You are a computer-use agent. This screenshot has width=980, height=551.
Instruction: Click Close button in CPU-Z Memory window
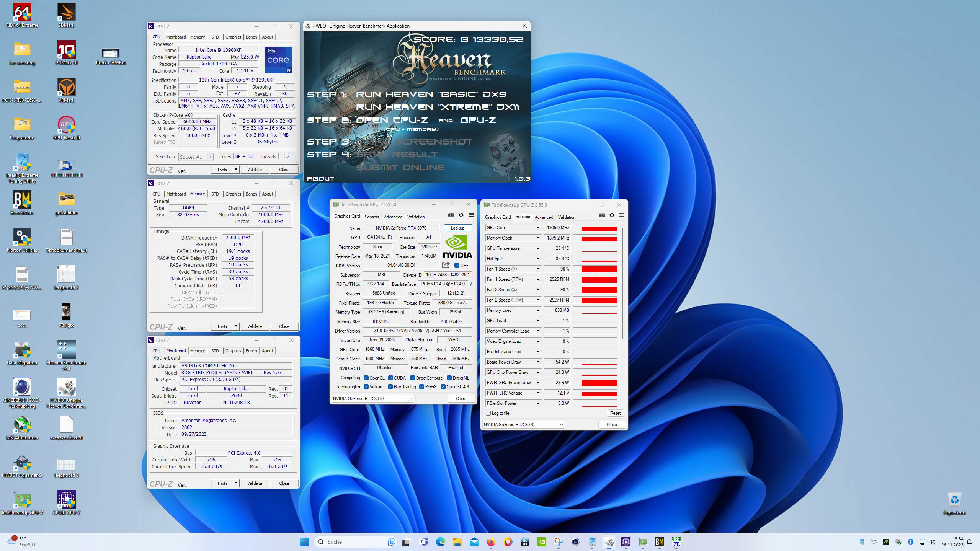(284, 326)
